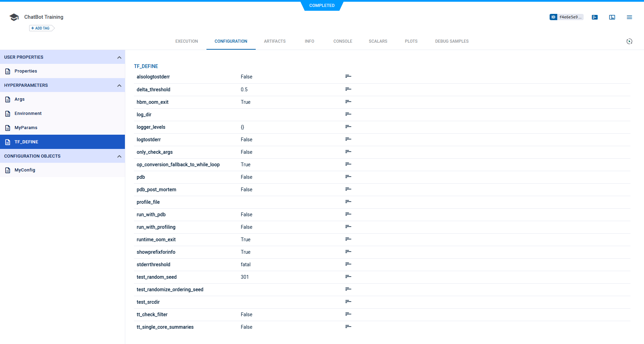Click the experiment graduation cap icon

pyautogui.click(x=14, y=17)
